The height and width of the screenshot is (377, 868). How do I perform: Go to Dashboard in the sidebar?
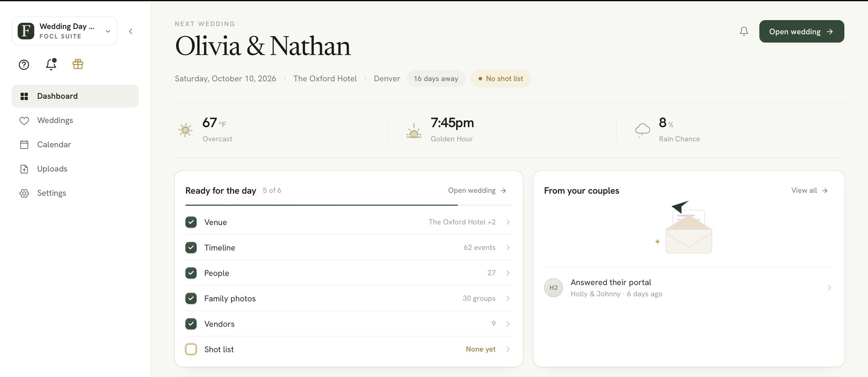click(x=75, y=96)
